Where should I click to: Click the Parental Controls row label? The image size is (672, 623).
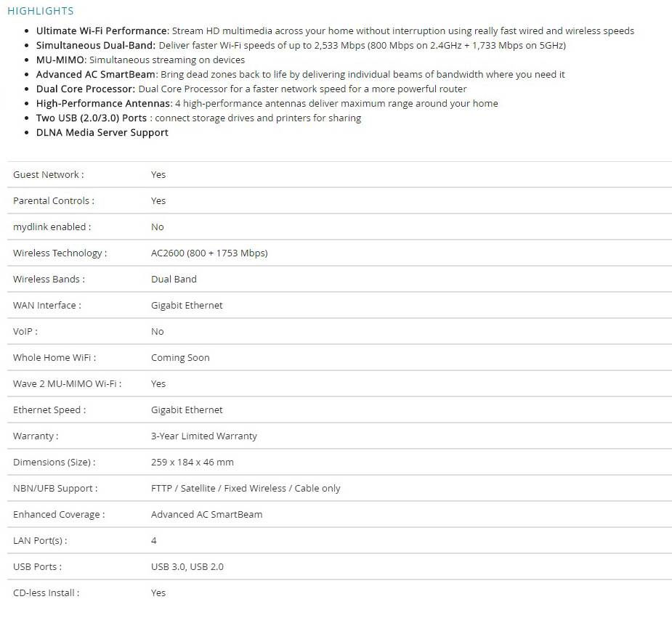[x=53, y=200]
